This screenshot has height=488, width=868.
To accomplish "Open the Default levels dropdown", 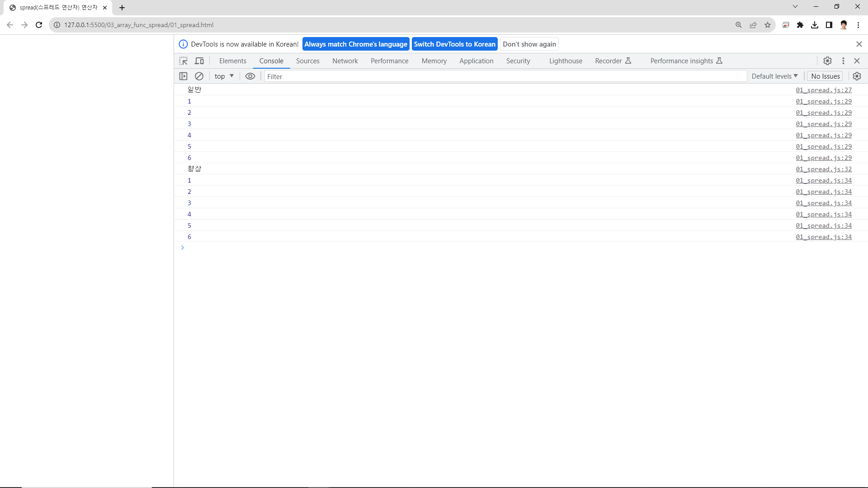I will click(774, 76).
